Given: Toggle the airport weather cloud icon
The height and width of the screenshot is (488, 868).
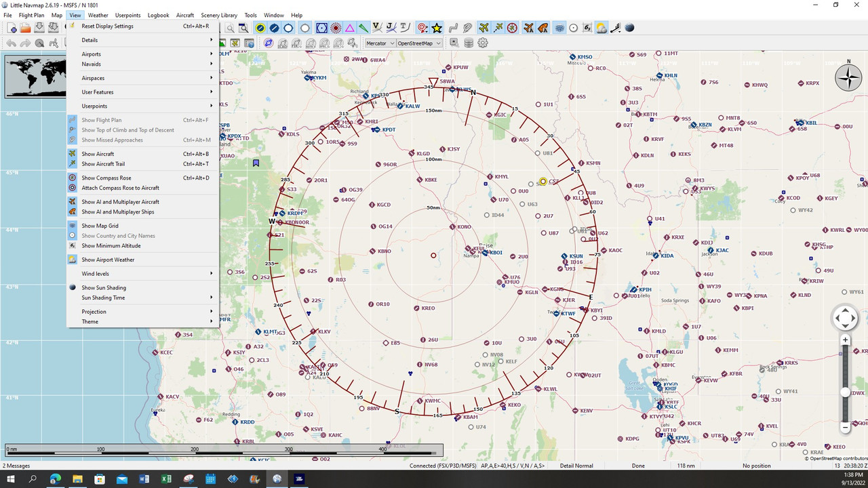Looking at the screenshot, I should click(x=601, y=28).
